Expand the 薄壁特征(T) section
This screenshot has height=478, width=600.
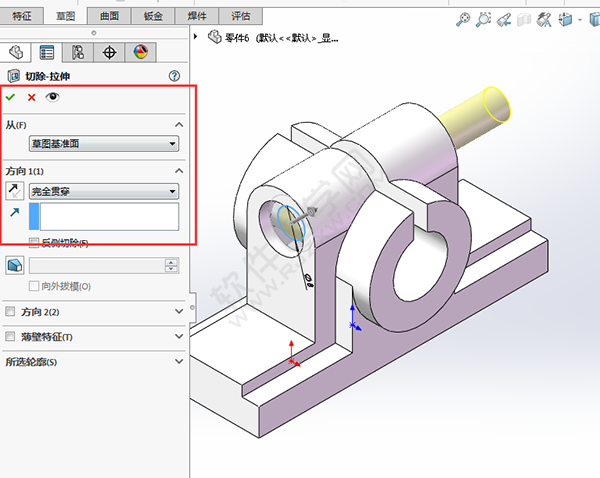pyautogui.click(x=179, y=336)
